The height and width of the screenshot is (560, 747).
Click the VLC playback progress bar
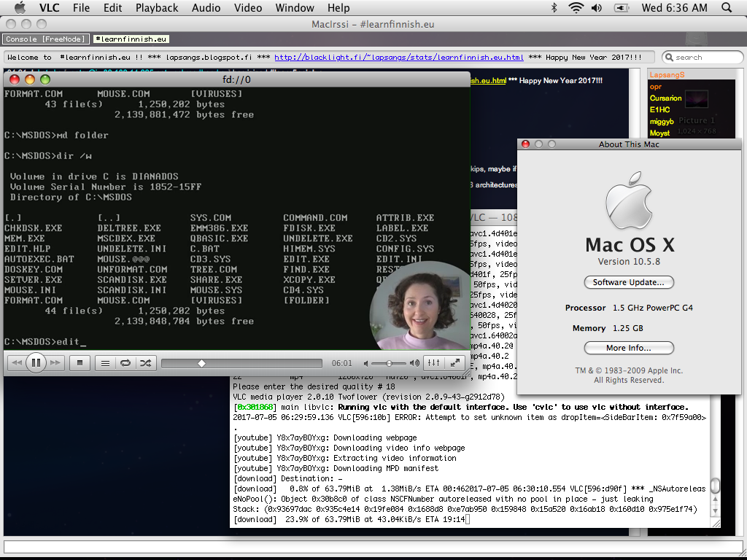pyautogui.click(x=241, y=362)
